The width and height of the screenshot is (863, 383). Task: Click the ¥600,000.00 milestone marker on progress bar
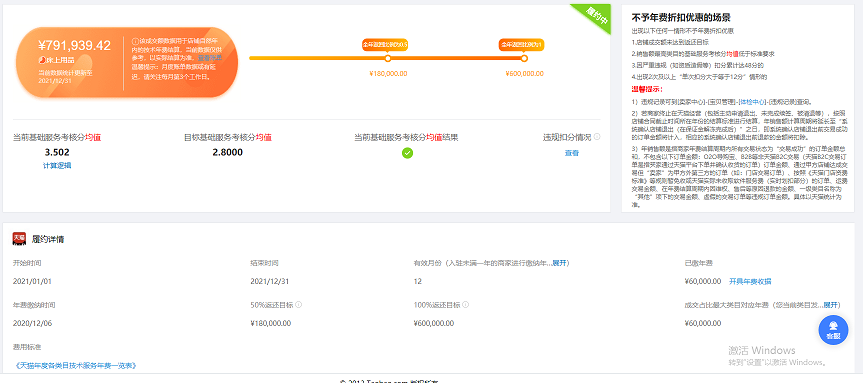[x=524, y=58]
